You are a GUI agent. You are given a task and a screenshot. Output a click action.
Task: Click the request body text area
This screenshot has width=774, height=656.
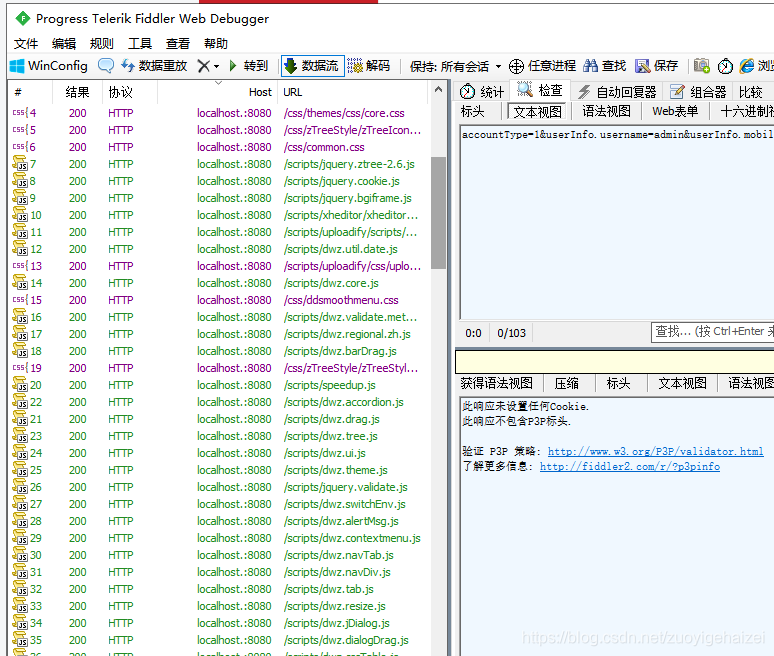pos(617,222)
